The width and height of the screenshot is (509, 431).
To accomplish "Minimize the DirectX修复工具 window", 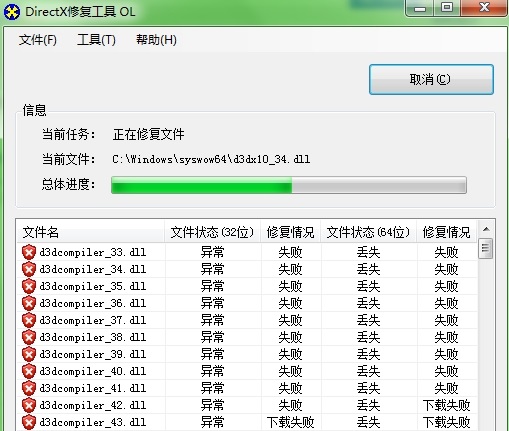I will (x=420, y=8).
